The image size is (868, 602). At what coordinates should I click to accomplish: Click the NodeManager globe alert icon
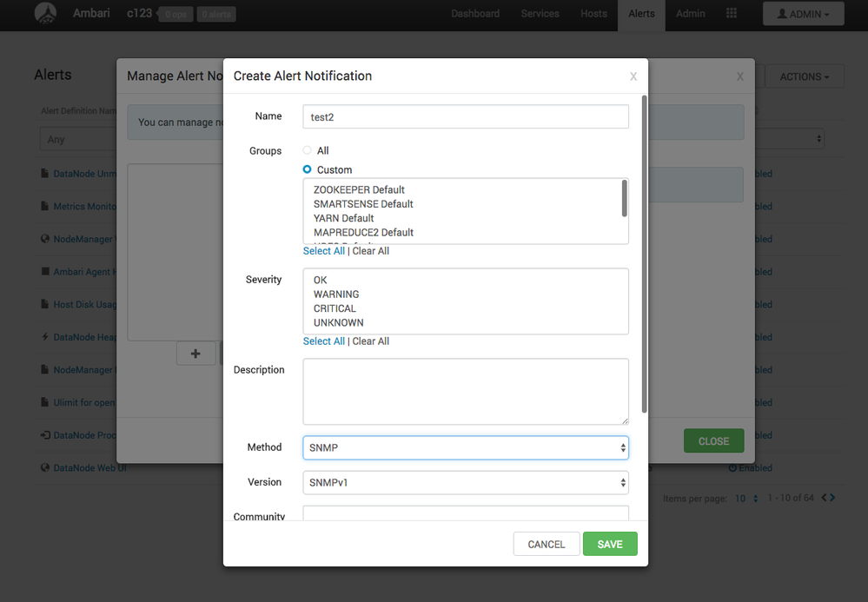click(45, 239)
